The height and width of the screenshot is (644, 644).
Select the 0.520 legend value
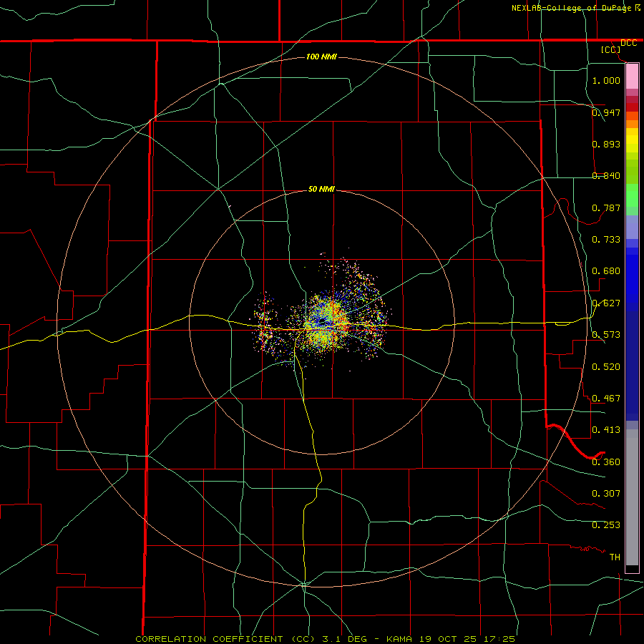click(606, 366)
